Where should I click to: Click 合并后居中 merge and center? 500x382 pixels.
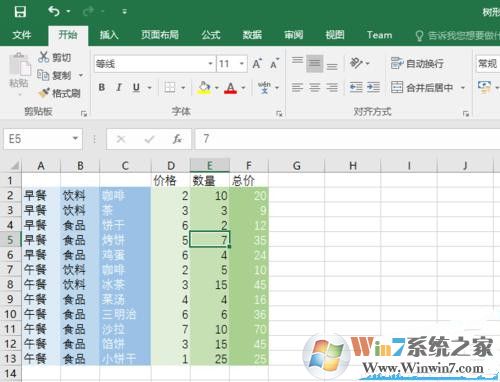tap(422, 88)
